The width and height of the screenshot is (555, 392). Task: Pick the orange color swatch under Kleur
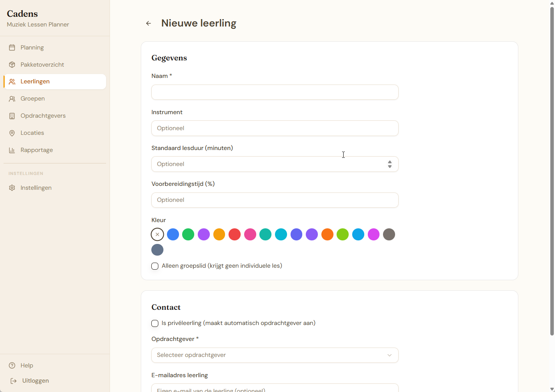tap(327, 234)
